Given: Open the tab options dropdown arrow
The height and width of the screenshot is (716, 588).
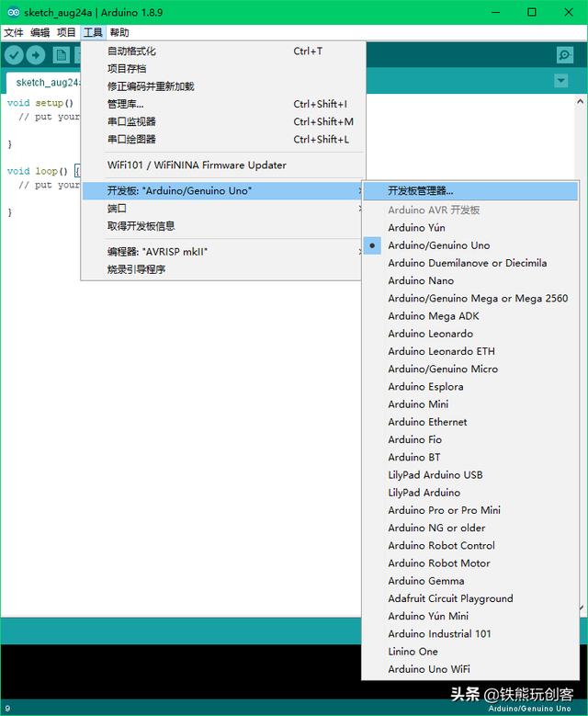Looking at the screenshot, I should 561,81.
